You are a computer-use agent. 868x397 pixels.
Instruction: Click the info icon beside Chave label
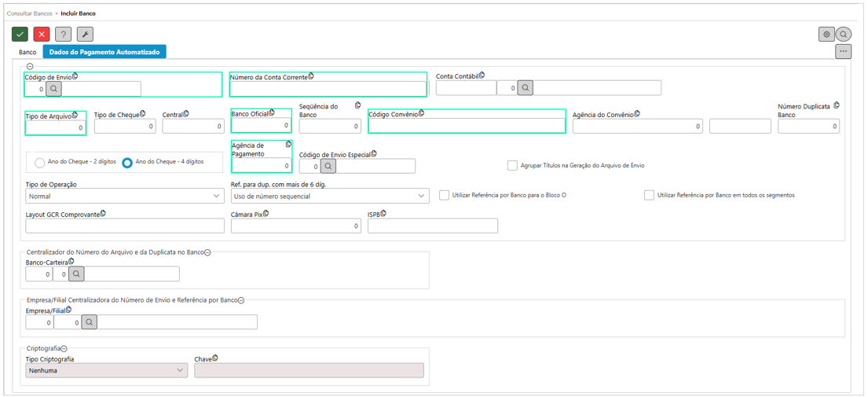tap(214, 358)
